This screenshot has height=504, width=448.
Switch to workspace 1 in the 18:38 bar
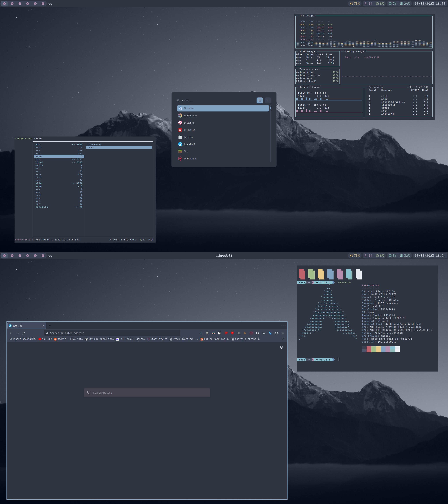click(x=4, y=4)
